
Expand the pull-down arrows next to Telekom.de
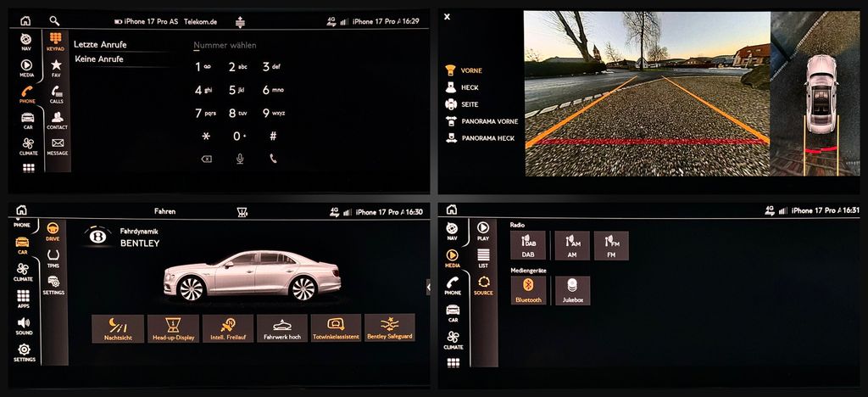pyautogui.click(x=240, y=21)
